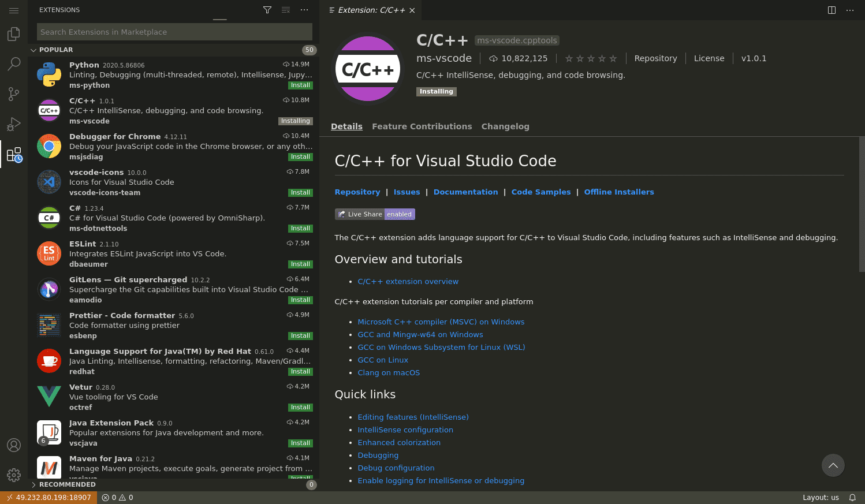Open the License link in extension header

[709, 58]
